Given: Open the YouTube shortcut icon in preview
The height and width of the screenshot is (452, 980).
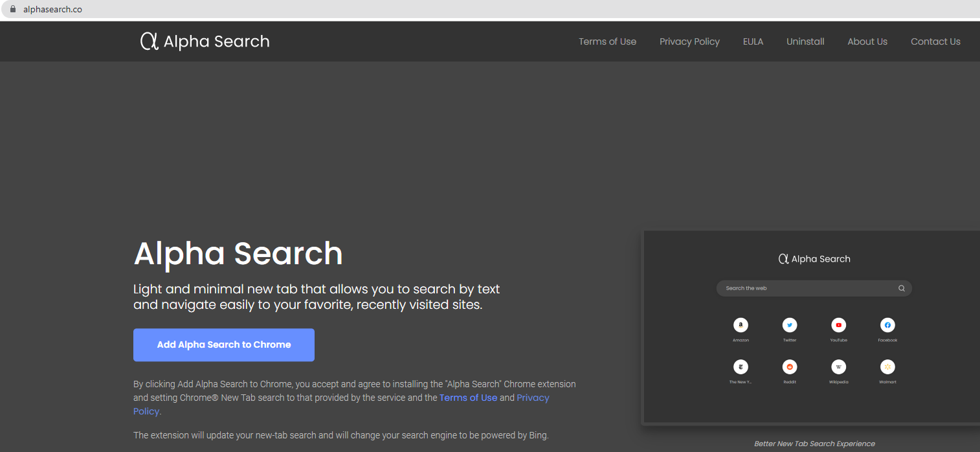Looking at the screenshot, I should pos(838,325).
